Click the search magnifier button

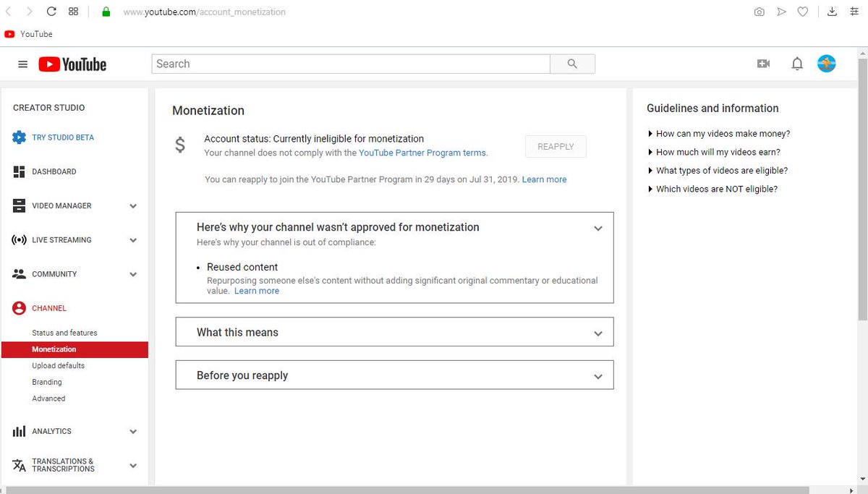(572, 64)
